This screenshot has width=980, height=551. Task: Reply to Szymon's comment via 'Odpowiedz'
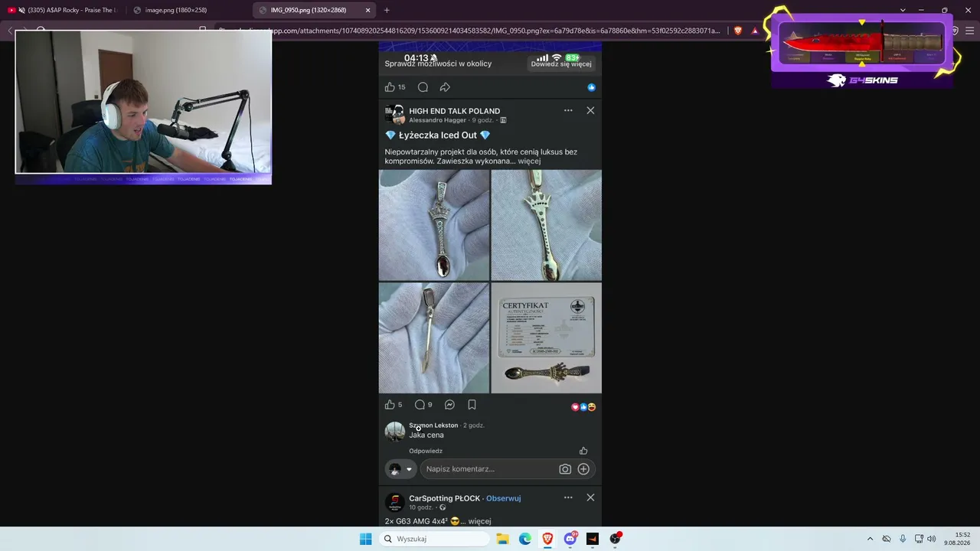pyautogui.click(x=426, y=451)
